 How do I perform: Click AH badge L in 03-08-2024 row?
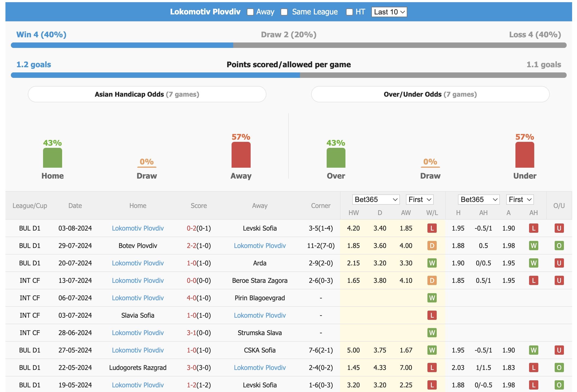pos(534,228)
